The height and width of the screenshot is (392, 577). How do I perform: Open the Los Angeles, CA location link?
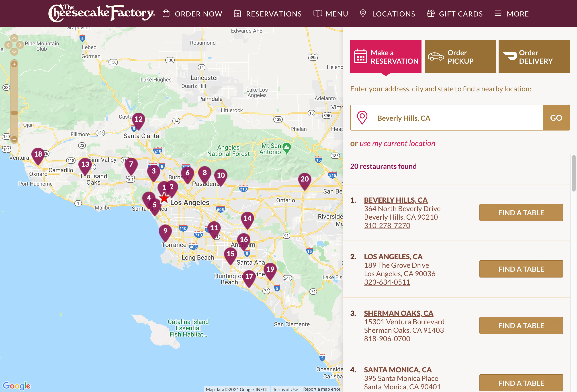[x=393, y=257]
